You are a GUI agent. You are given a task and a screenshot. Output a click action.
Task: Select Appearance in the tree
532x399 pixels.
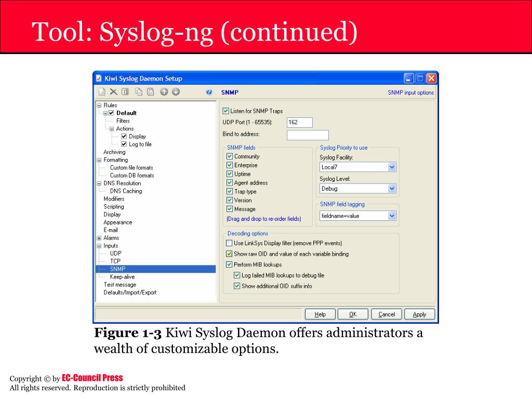coord(118,222)
